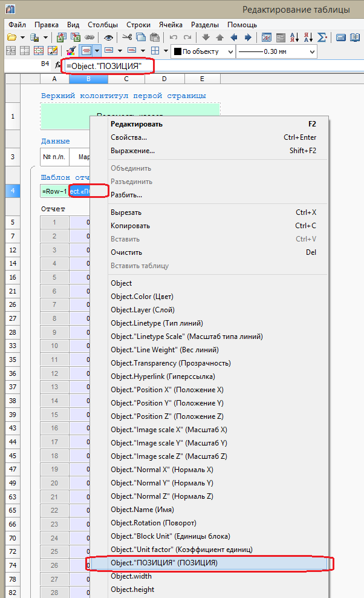
Task: Choose Разбить... from context menu
Action: click(209, 195)
